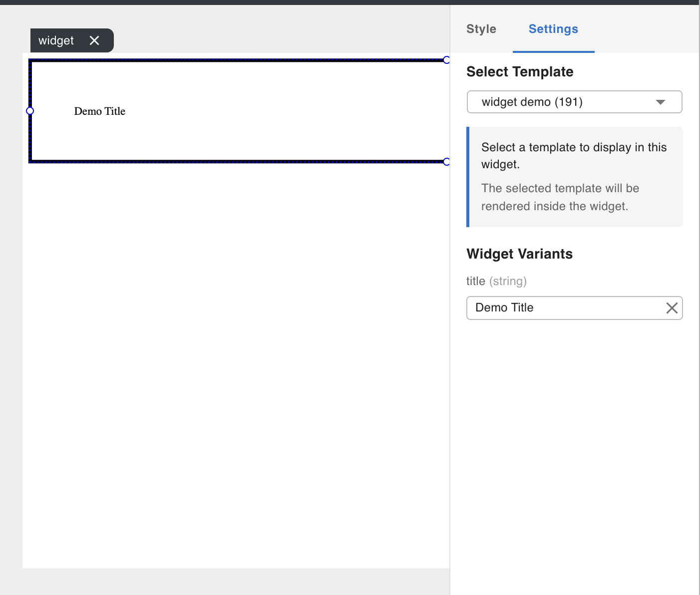The image size is (700, 595).
Task: Switch to the Style tab
Action: point(481,29)
